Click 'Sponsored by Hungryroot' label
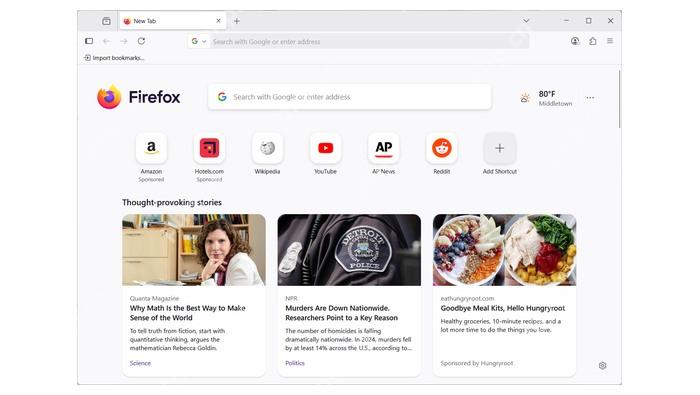The height and width of the screenshot is (395, 700). tap(477, 363)
